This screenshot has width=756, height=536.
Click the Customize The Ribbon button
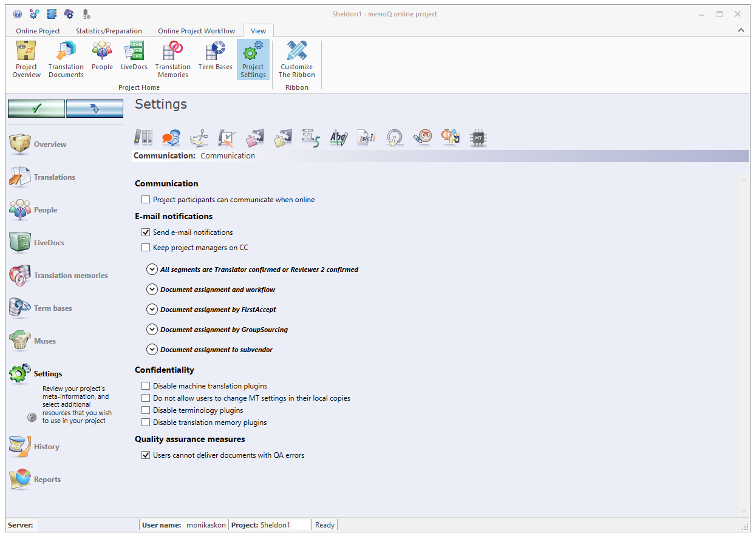(296, 58)
